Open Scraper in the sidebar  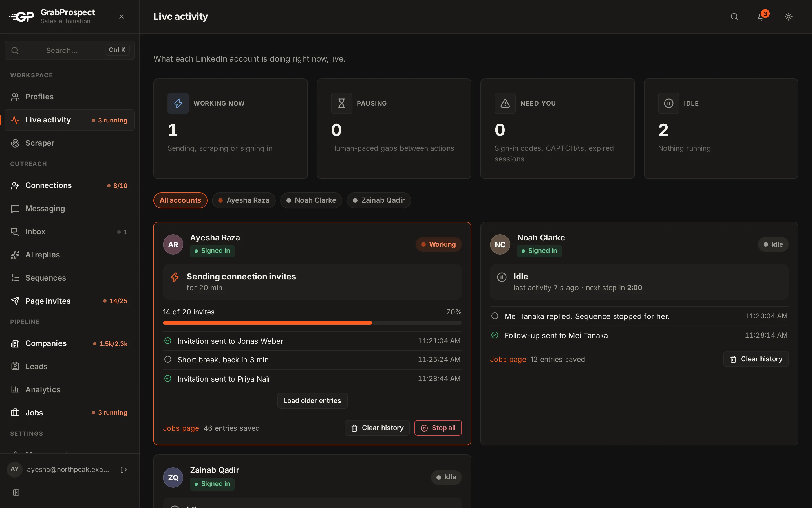69,143
